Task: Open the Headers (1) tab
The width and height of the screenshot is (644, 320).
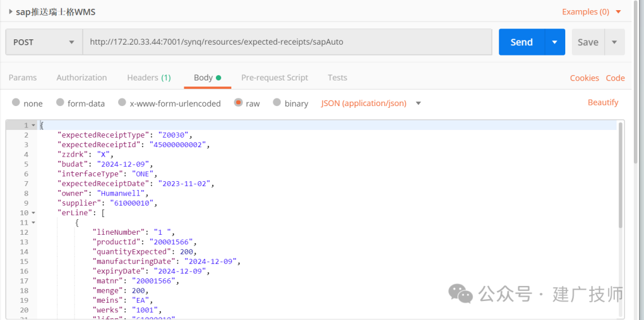Action: pyautogui.click(x=149, y=77)
